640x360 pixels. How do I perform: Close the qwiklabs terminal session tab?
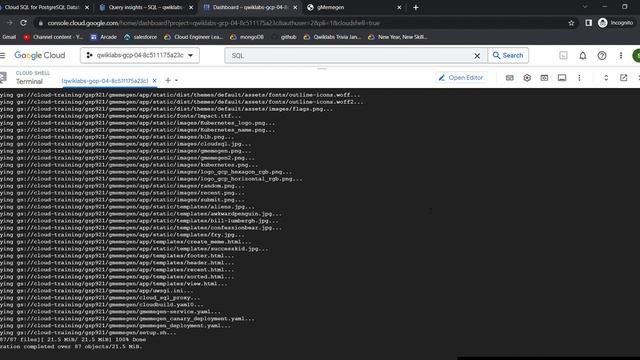pyautogui.click(x=154, y=81)
